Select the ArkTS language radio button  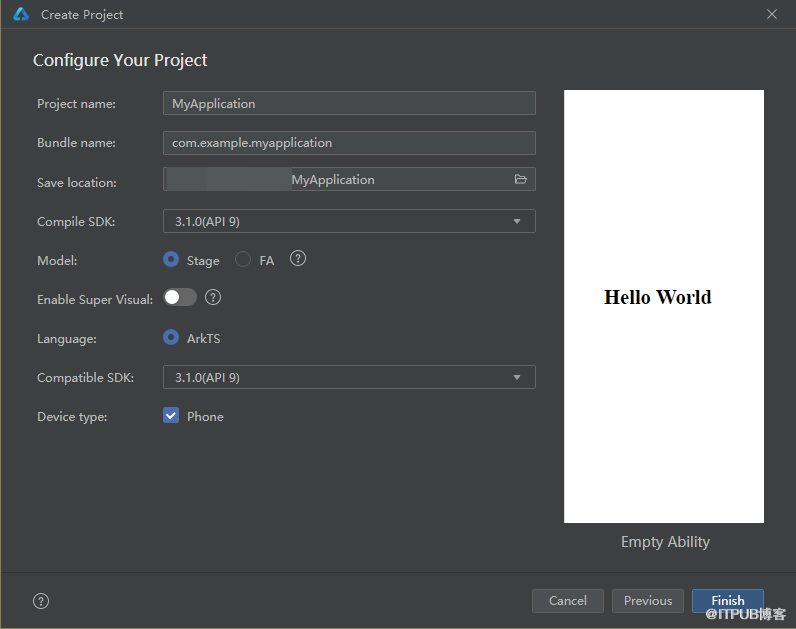point(171,337)
